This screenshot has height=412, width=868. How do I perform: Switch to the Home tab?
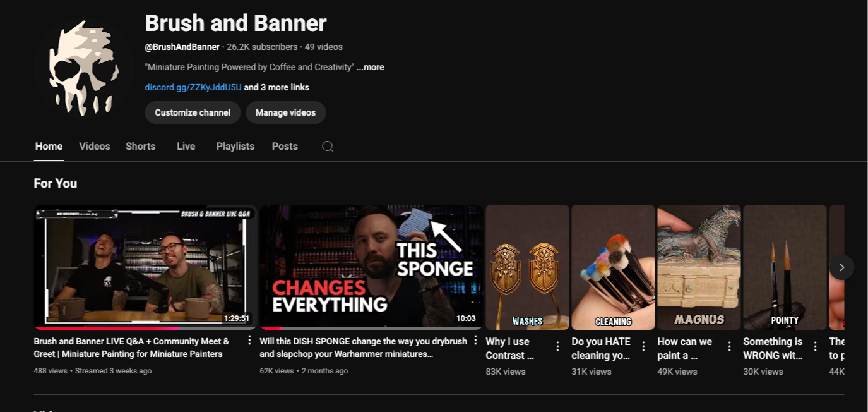(x=49, y=146)
